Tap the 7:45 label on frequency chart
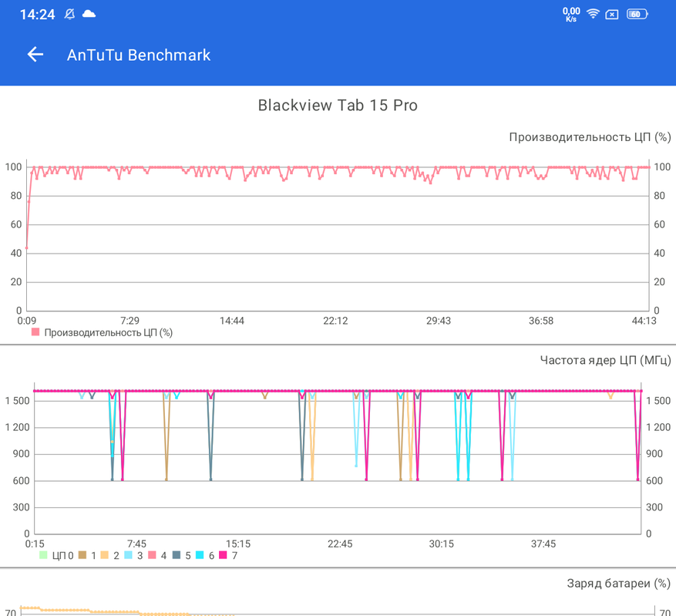 pyautogui.click(x=136, y=544)
